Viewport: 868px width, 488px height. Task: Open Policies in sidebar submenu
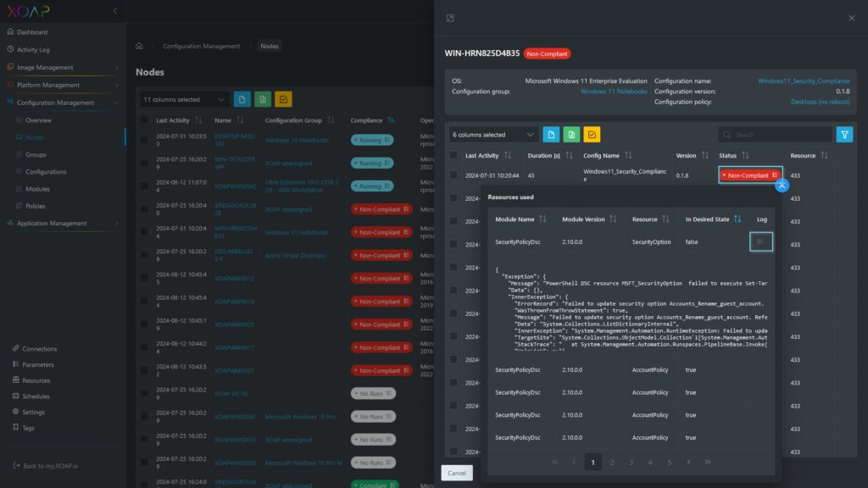coord(35,206)
